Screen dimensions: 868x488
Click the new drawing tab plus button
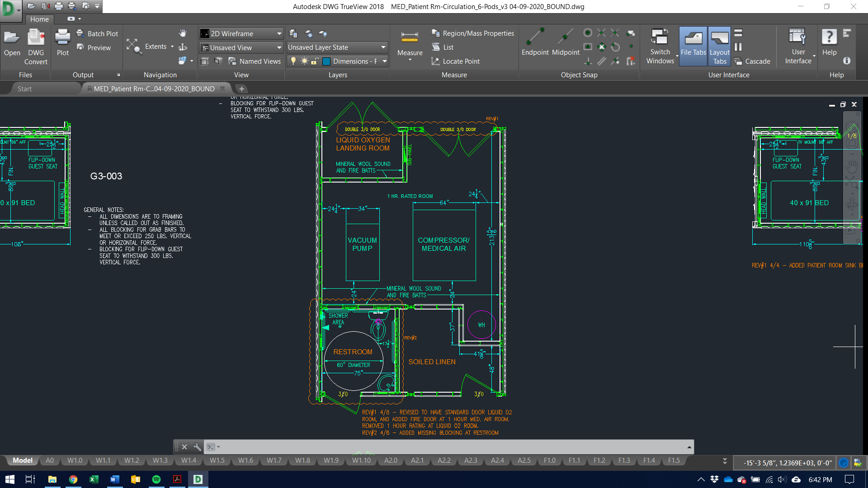[x=241, y=89]
